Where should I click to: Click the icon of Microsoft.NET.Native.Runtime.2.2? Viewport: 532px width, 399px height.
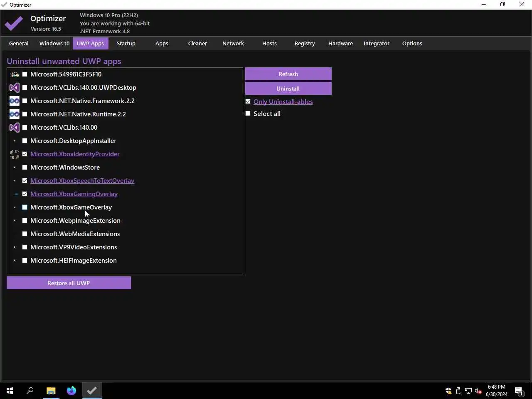(x=15, y=114)
